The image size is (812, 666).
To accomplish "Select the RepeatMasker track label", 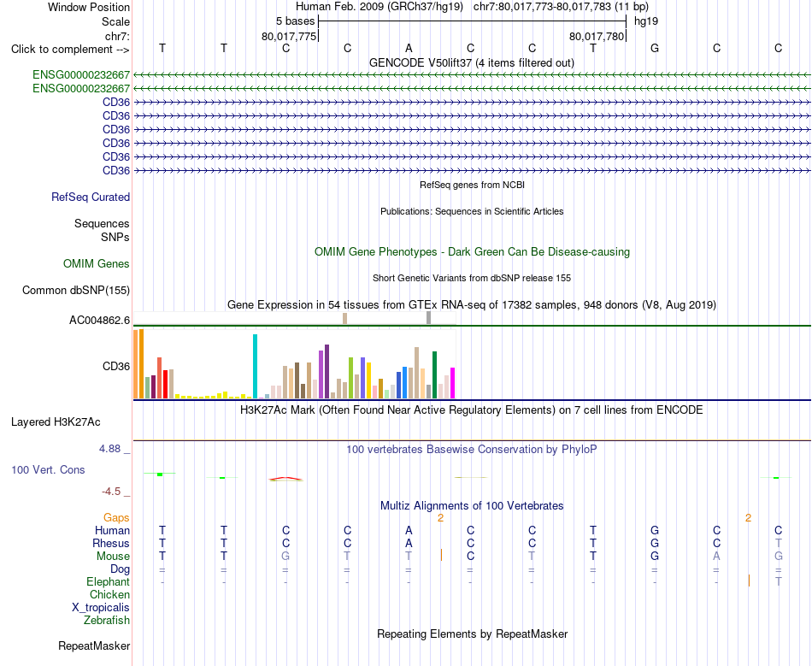I will coord(94,645).
